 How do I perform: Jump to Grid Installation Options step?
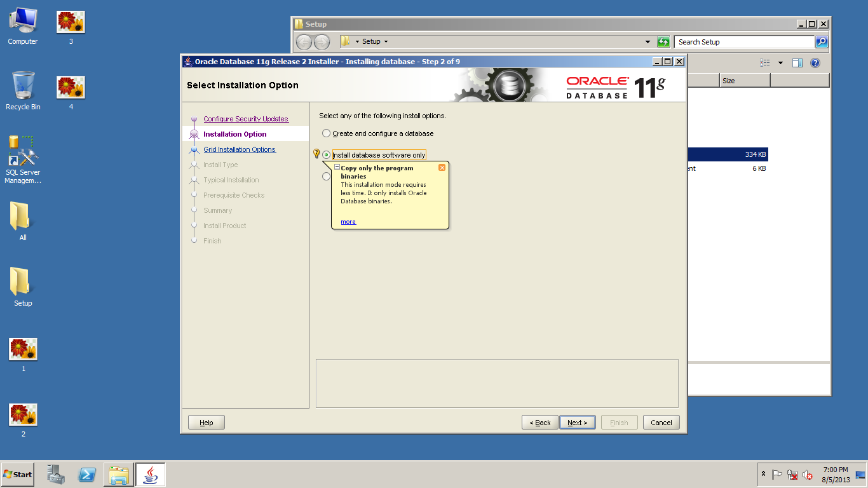(239, 149)
